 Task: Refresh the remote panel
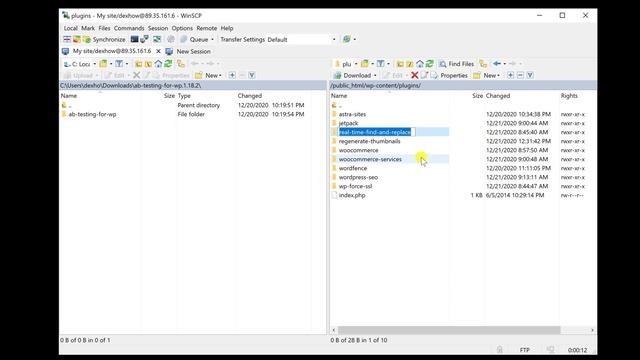pos(429,64)
